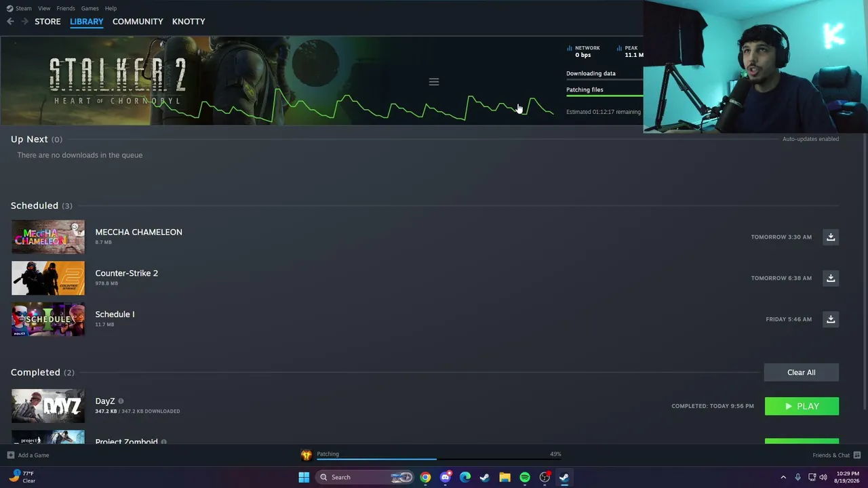Image resolution: width=868 pixels, height=488 pixels.
Task: Open the weather widget showing 77°F
Action: 21,477
